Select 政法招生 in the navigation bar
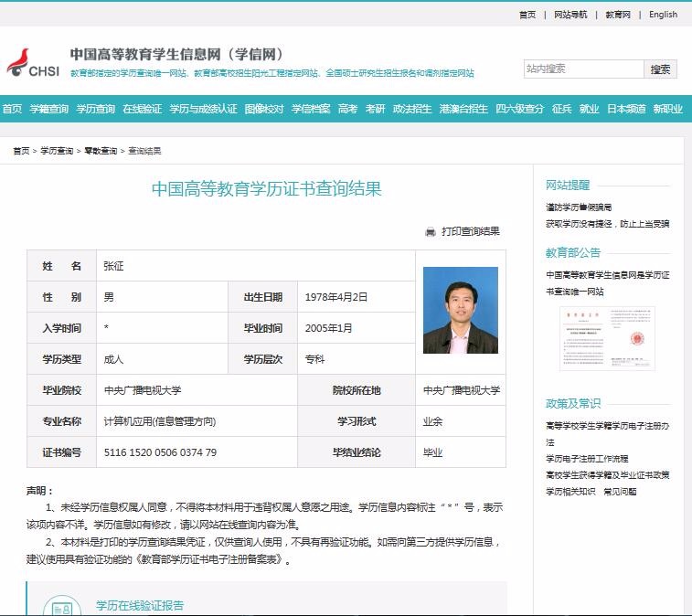 pyautogui.click(x=412, y=109)
